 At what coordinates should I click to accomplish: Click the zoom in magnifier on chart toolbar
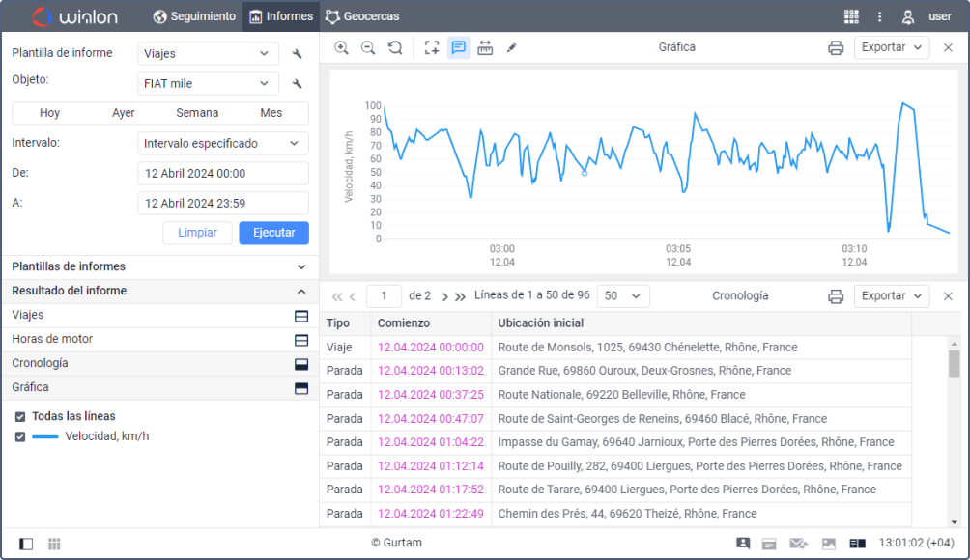click(x=342, y=48)
